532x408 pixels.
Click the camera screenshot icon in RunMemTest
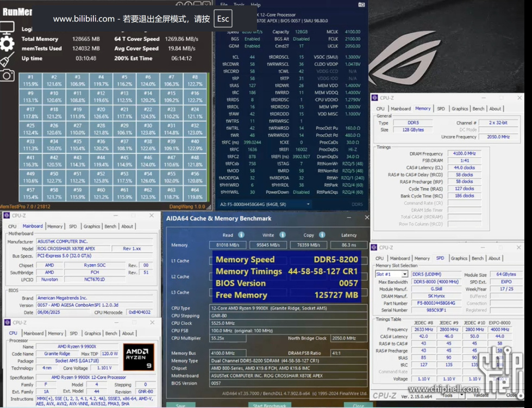[x=7, y=75]
